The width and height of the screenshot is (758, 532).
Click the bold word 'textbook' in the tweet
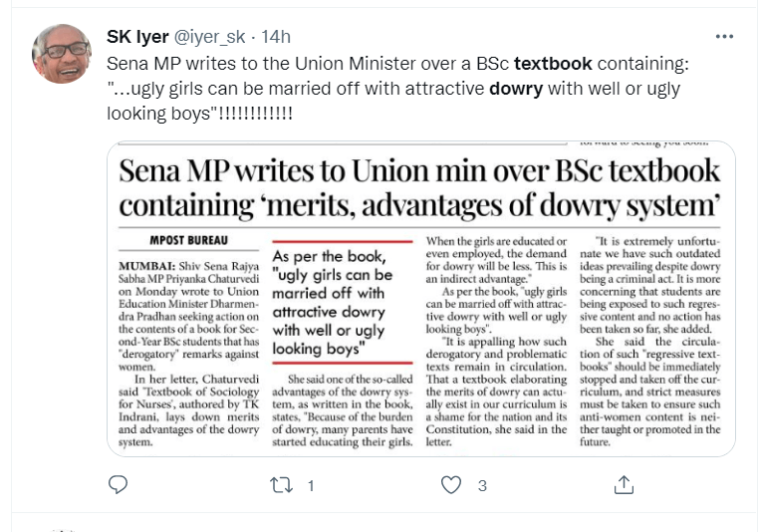(553, 63)
